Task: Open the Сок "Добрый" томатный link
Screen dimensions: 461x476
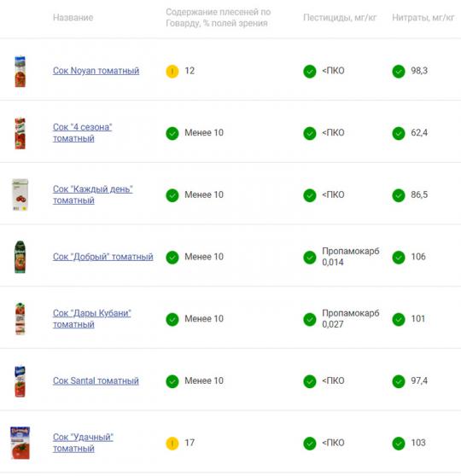Action: point(102,257)
